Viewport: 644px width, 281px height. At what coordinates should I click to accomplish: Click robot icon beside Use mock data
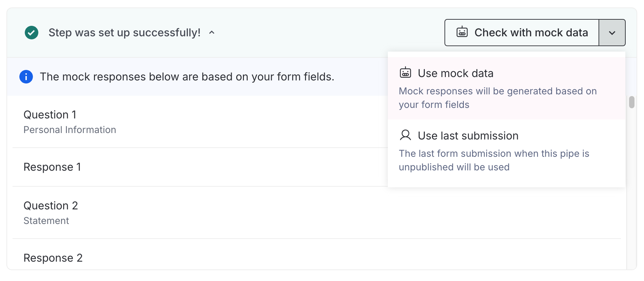click(405, 73)
